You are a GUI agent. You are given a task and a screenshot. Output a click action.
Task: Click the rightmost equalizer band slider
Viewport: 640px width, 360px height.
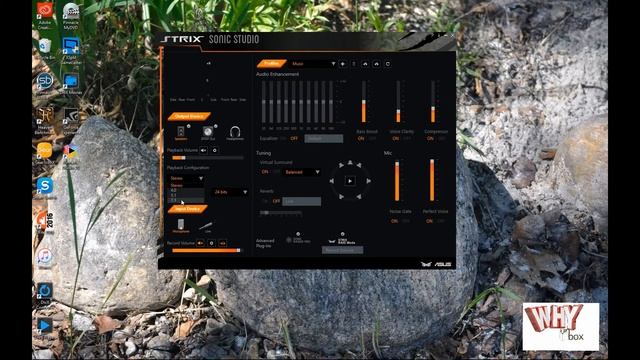331,102
